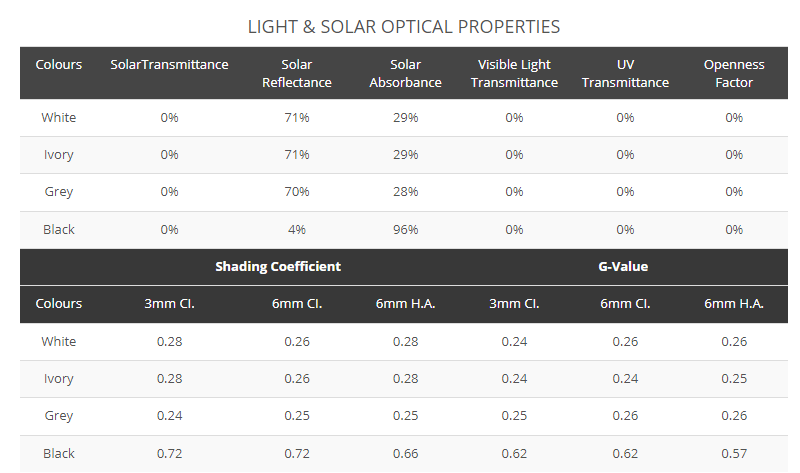Click the "Solar Reflectance" column header

(x=296, y=74)
